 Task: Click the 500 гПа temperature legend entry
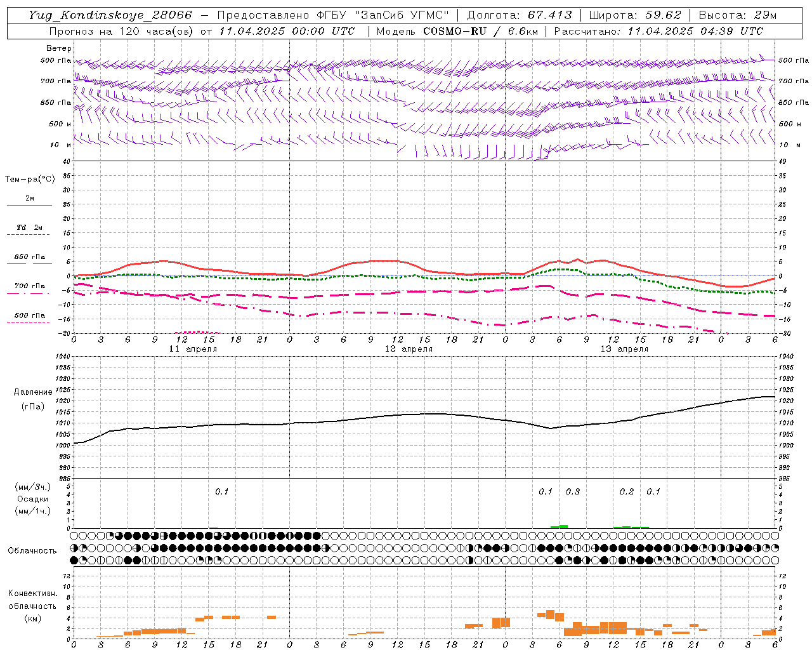pos(30,315)
